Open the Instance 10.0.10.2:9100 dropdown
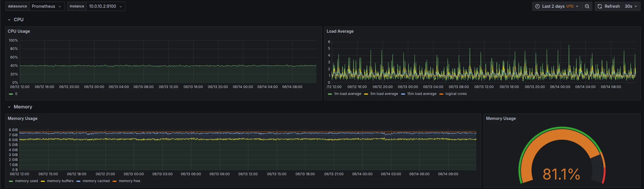The height and width of the screenshot is (189, 644). (x=106, y=6)
